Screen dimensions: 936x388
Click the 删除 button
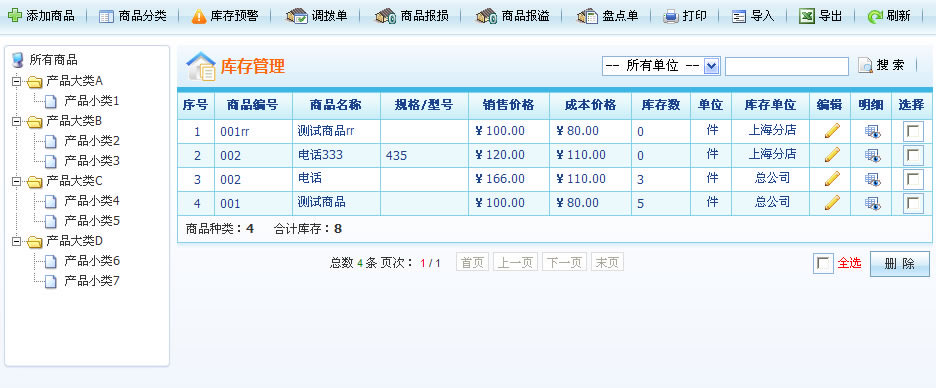pos(900,264)
